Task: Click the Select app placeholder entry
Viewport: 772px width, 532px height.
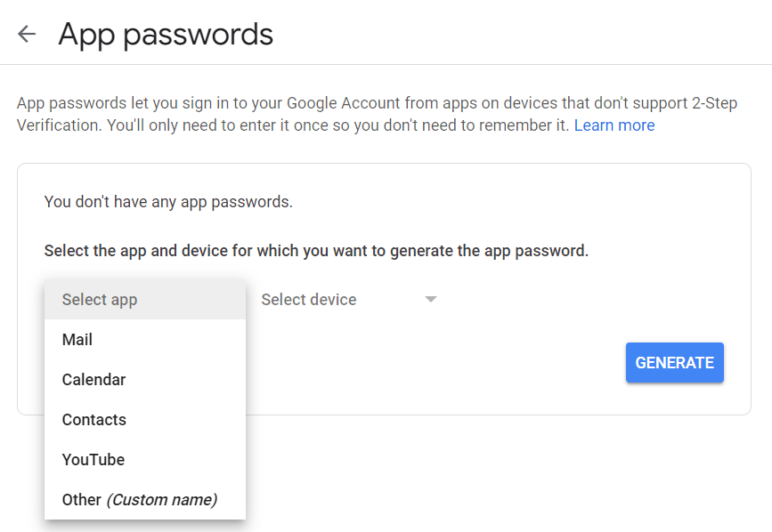Action: click(145, 300)
